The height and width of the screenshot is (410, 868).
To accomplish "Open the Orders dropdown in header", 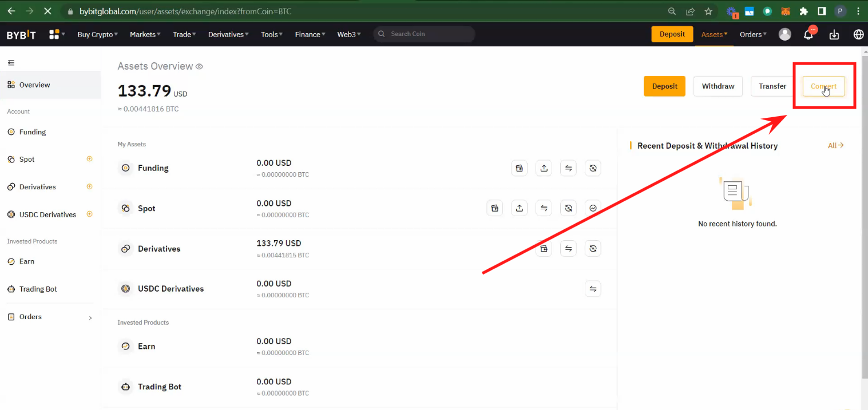I will pyautogui.click(x=754, y=34).
